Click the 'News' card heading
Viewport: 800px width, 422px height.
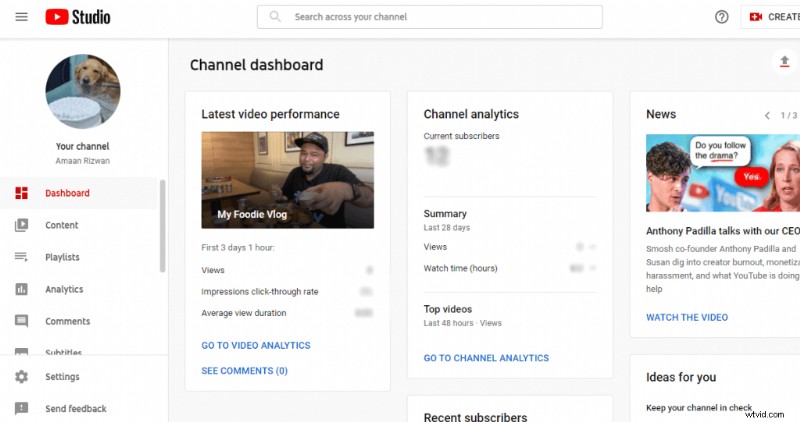[661, 114]
